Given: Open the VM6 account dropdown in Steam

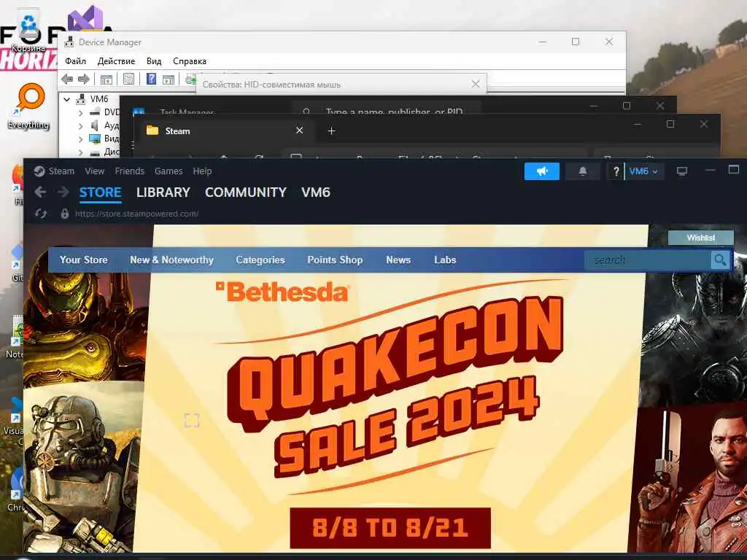Looking at the screenshot, I should click(x=643, y=171).
